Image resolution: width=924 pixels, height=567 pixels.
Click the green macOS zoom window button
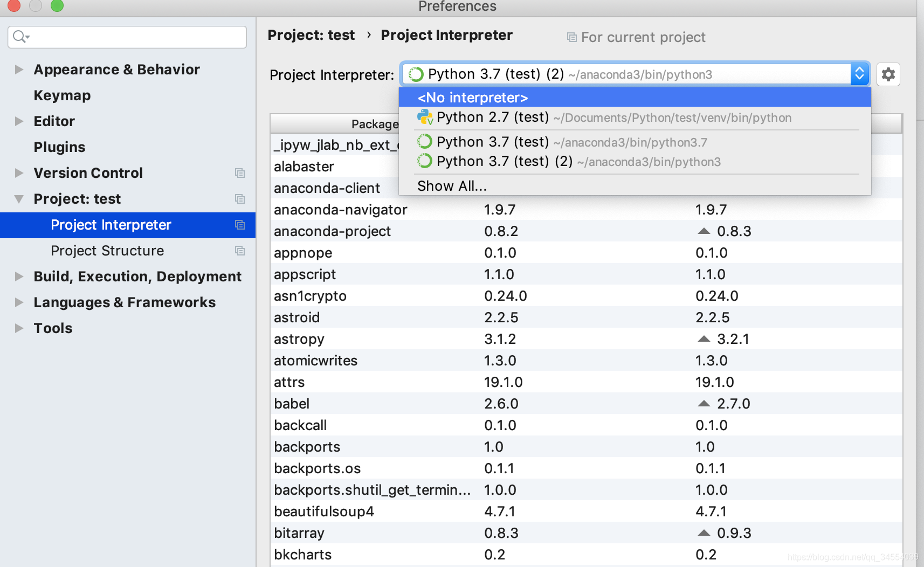pyautogui.click(x=57, y=5)
